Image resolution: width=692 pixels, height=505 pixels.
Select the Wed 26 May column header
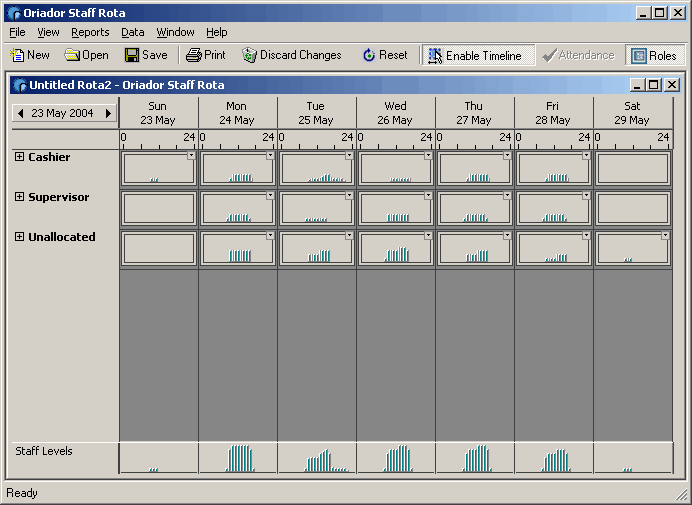coord(395,113)
